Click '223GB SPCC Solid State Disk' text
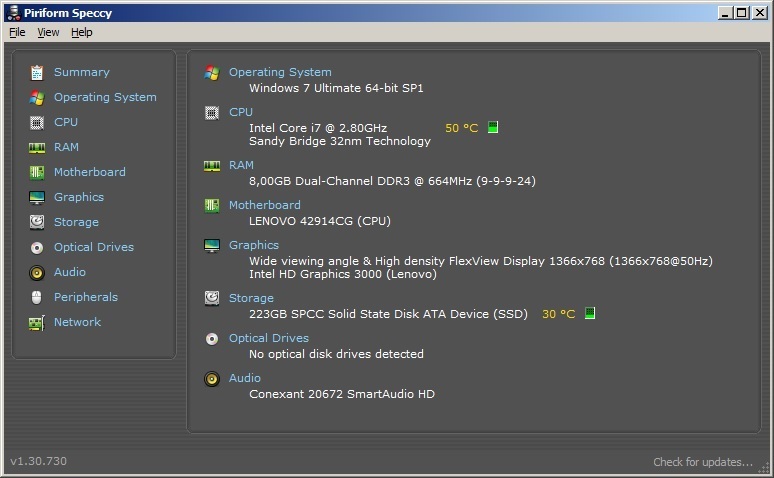 (388, 314)
